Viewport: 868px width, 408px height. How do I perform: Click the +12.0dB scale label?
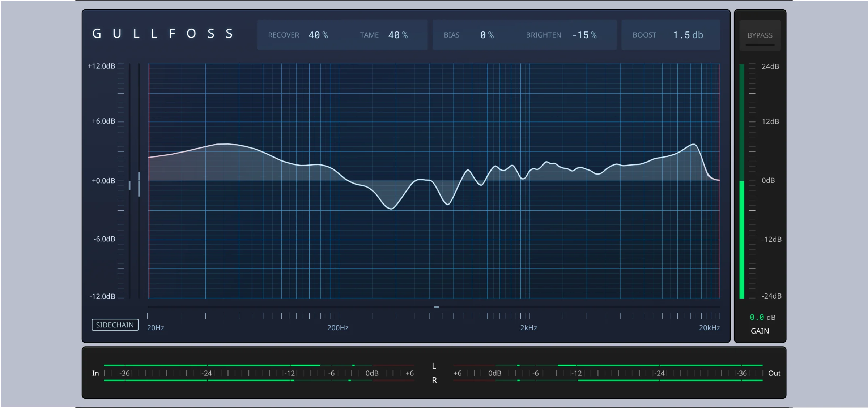click(x=102, y=66)
